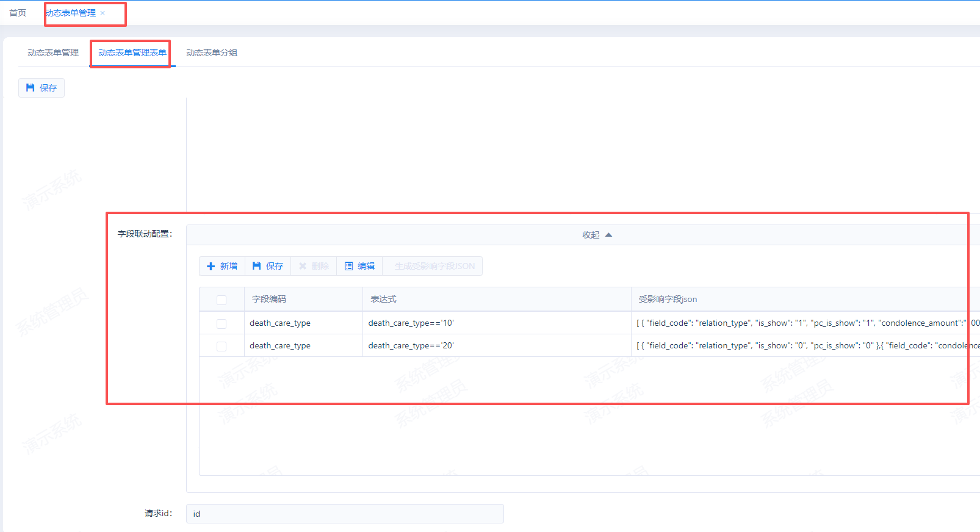Click the 表达式 column header

(x=383, y=299)
